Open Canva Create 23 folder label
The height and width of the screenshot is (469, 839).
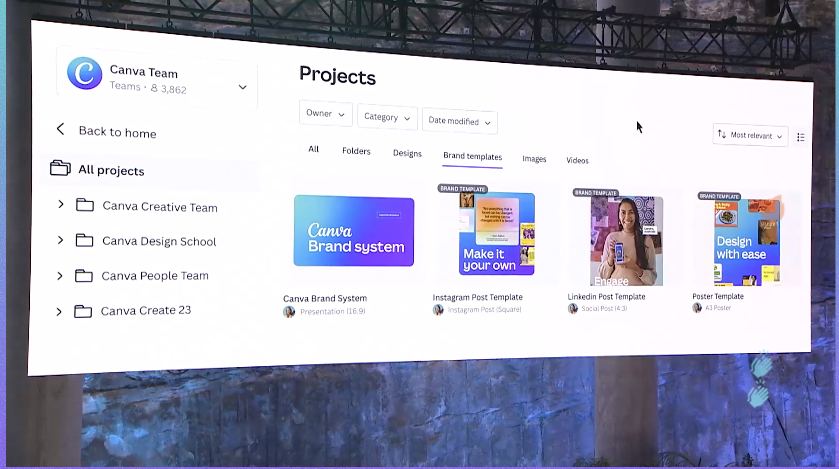(x=146, y=311)
